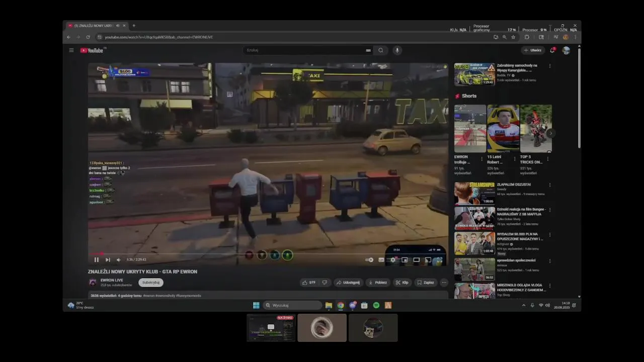Open the Zabraliśmy samochody video title
Viewport: 644px width, 362px height.
click(x=517, y=68)
